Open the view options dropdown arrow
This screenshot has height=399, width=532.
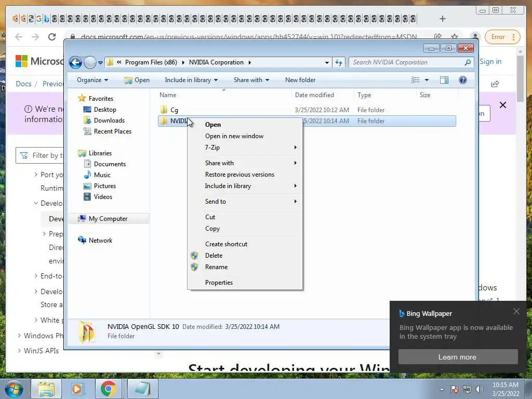427,80
